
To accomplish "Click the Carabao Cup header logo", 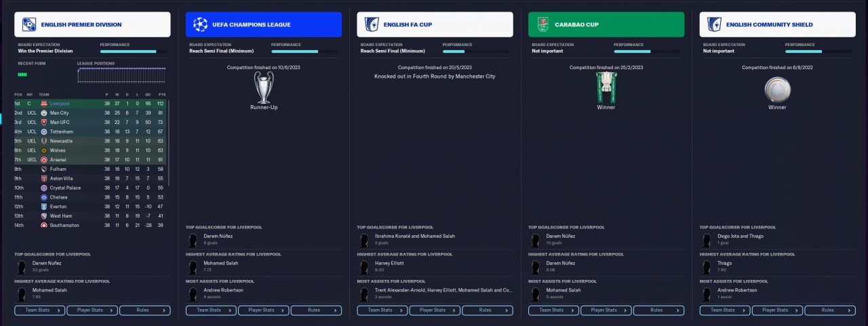I will click(x=543, y=24).
